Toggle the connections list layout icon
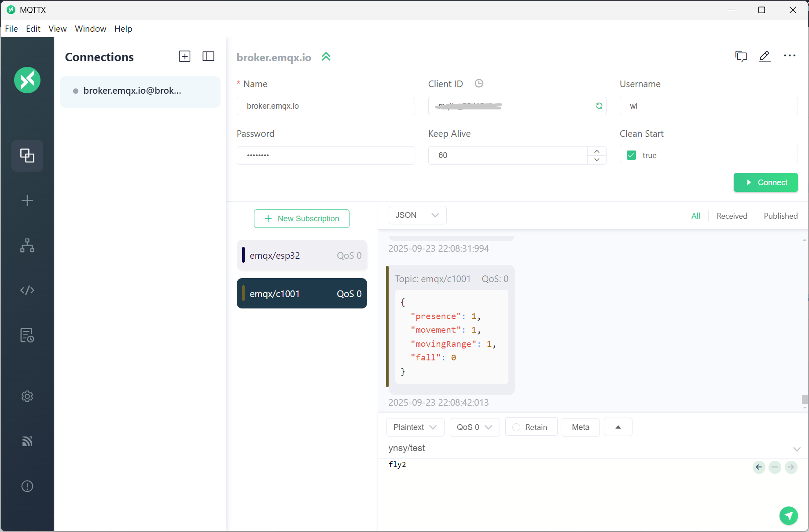 [x=208, y=56]
